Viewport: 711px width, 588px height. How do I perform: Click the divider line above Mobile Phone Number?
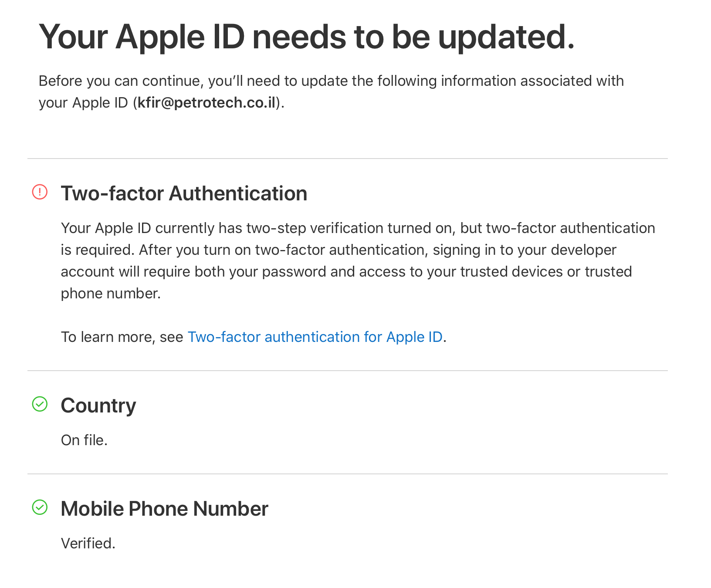coord(347,474)
